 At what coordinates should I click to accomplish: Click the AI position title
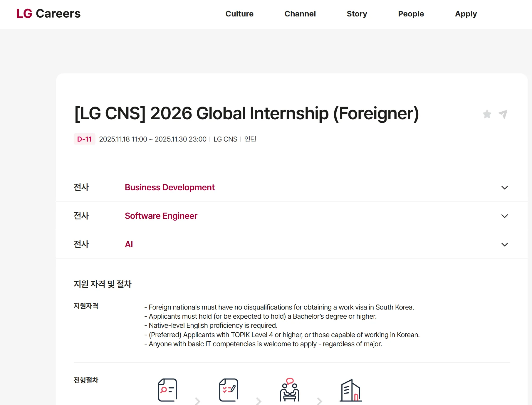(129, 244)
